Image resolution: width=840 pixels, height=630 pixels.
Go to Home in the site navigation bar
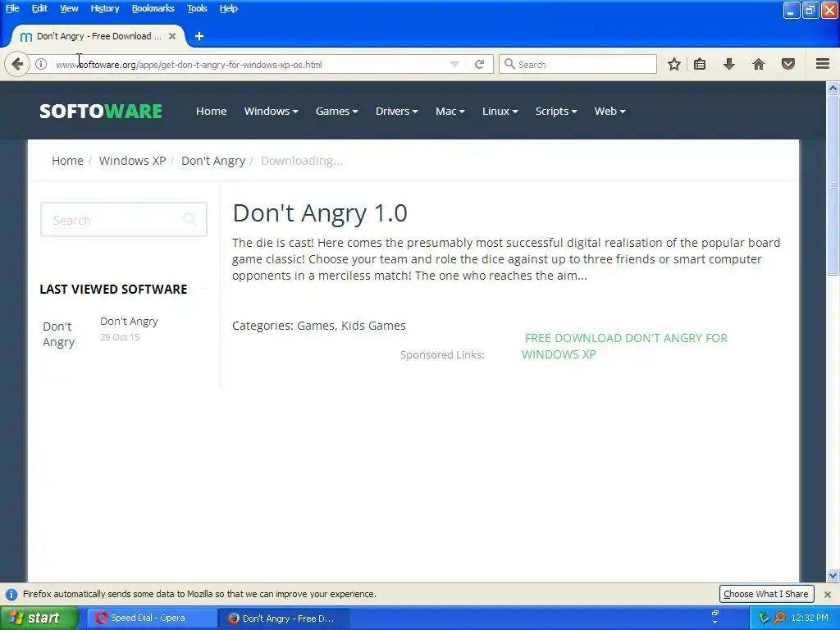coord(211,111)
